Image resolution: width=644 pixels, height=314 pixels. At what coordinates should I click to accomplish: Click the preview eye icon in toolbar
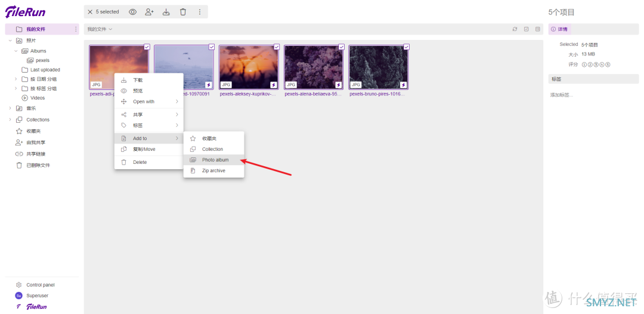(132, 12)
